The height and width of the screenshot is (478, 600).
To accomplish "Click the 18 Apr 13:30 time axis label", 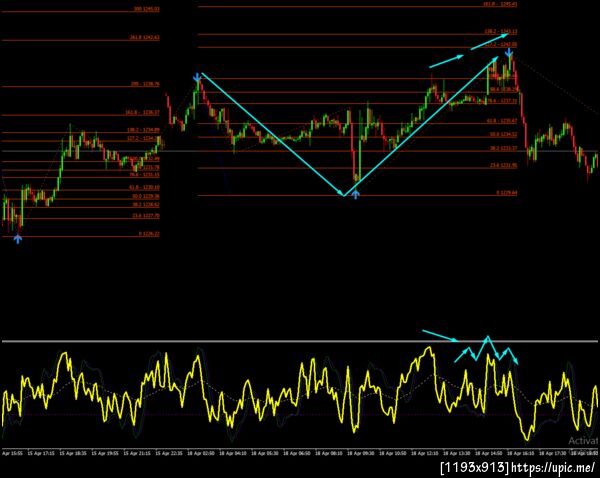I will coord(459,453).
